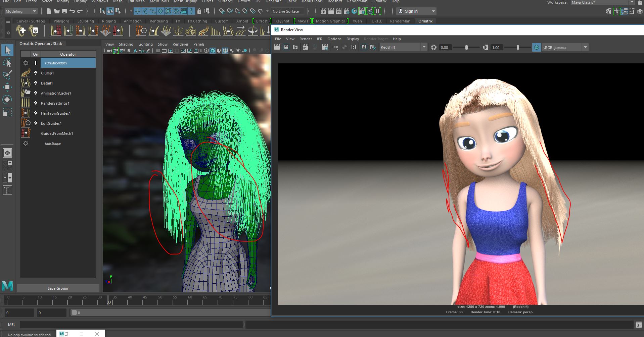This screenshot has width=644, height=337.
Task: Click the Undo arrow in status line
Action: 72,11
